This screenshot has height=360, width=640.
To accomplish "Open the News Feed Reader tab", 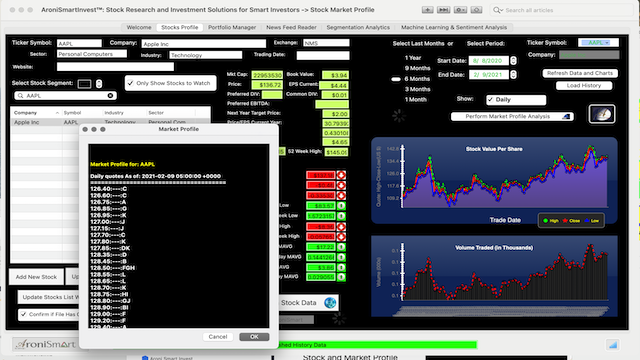I will click(291, 27).
